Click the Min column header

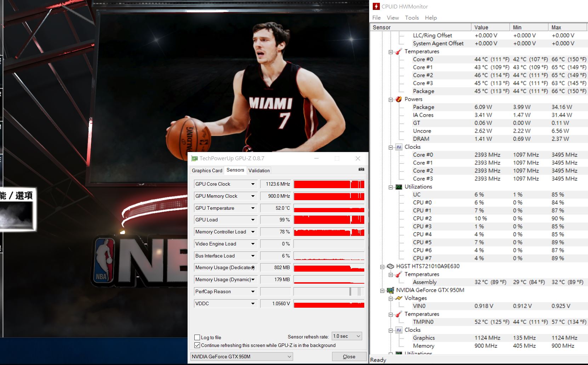click(529, 27)
